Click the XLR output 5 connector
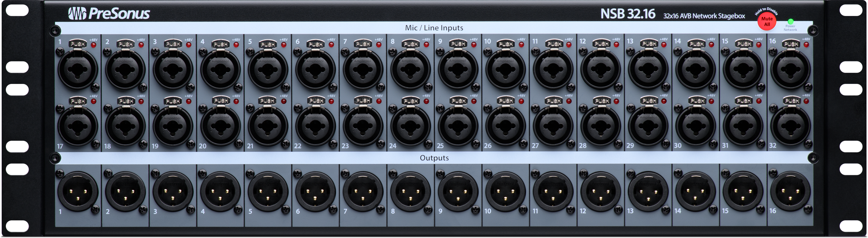 tap(268, 192)
